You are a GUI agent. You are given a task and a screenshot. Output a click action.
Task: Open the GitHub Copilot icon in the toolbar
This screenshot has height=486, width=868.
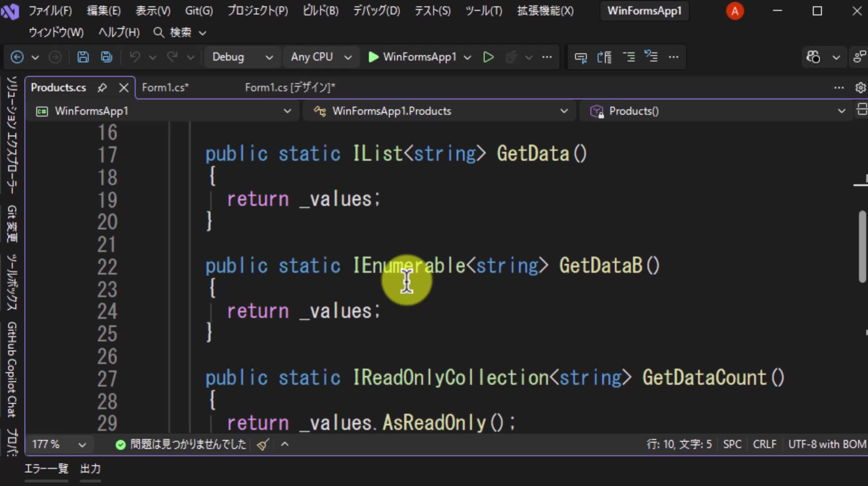tap(813, 57)
